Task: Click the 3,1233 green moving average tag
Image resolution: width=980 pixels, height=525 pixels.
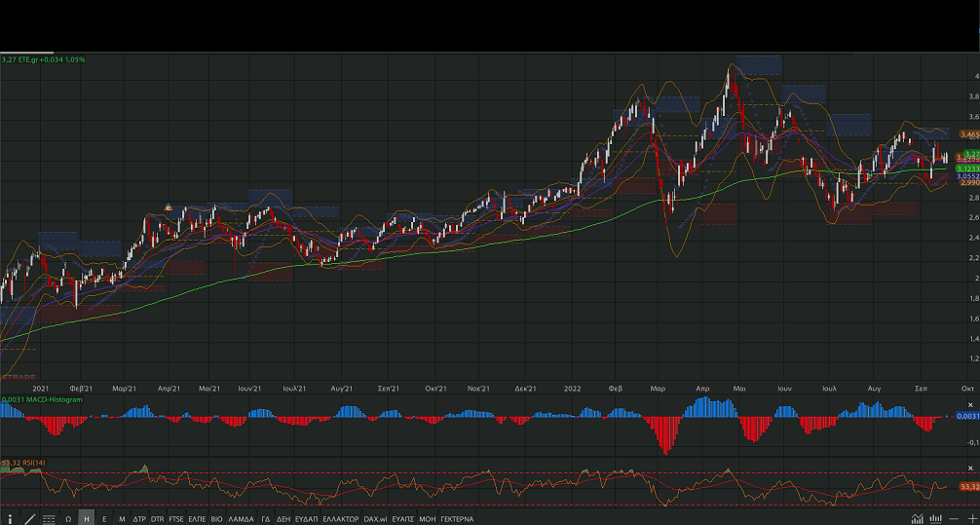Action: click(967, 169)
